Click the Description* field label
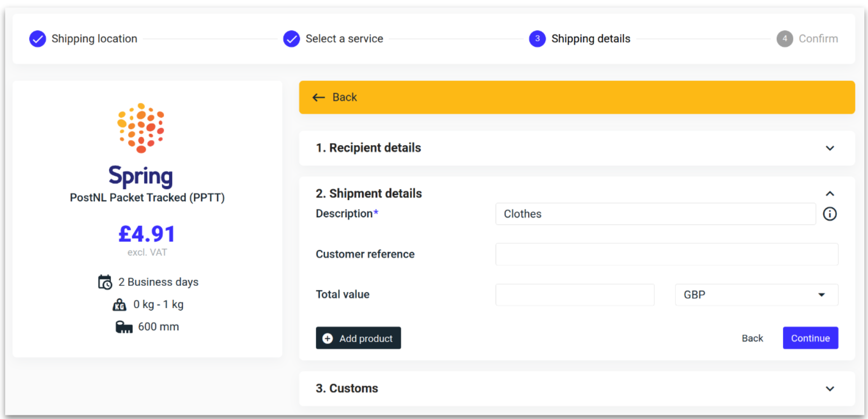Screen dimensions: 868x419 click(347, 214)
